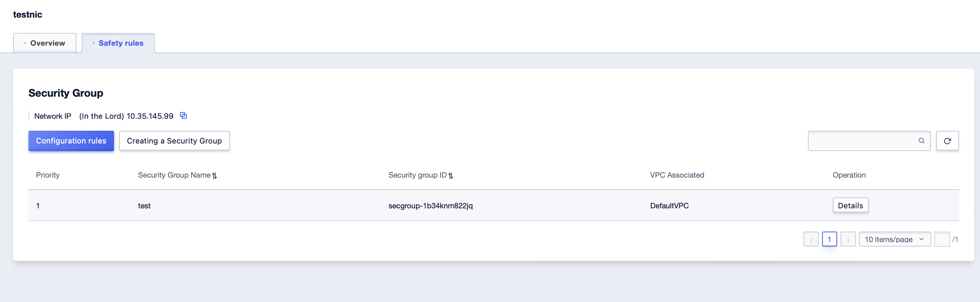Select the Safety rules tab

(x=118, y=43)
